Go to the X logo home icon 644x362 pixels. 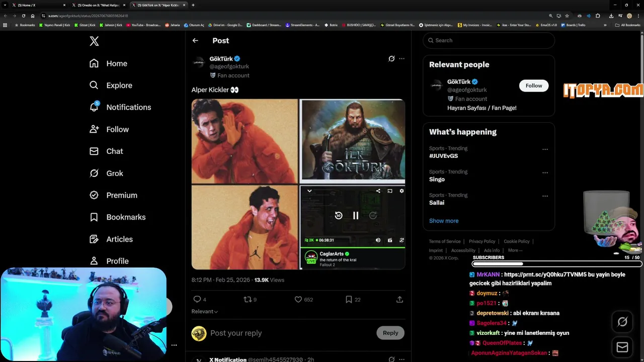click(94, 41)
